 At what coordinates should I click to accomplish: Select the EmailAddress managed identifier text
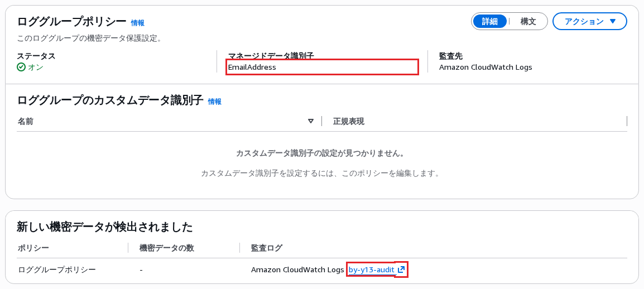252,67
